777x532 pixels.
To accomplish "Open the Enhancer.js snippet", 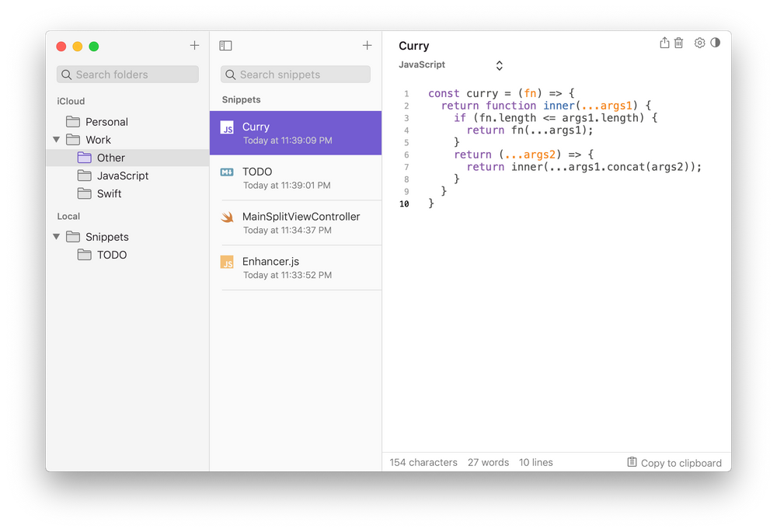I will 296,267.
